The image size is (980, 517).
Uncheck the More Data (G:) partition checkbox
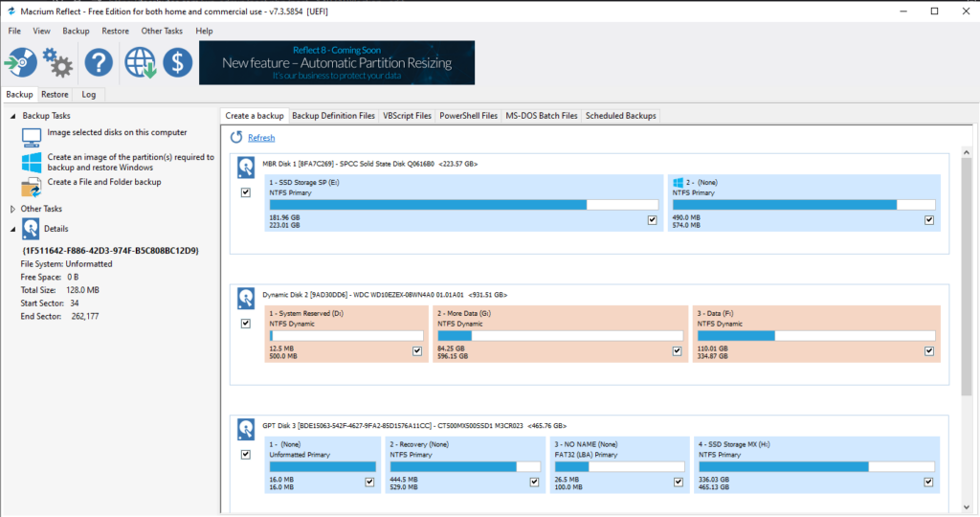click(585, 350)
